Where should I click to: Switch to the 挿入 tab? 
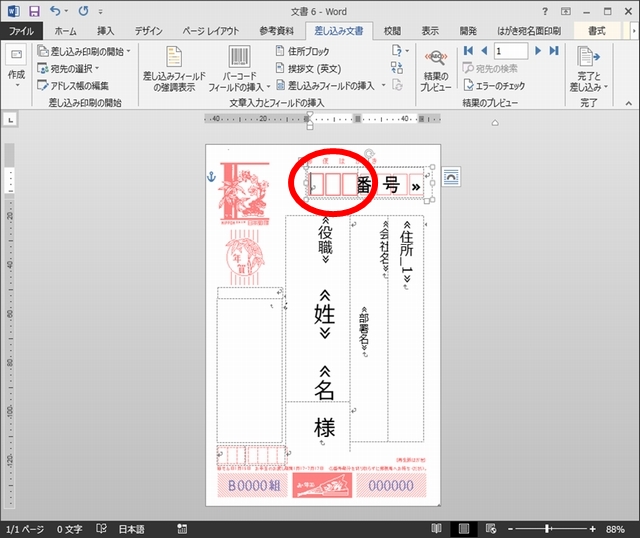(105, 31)
